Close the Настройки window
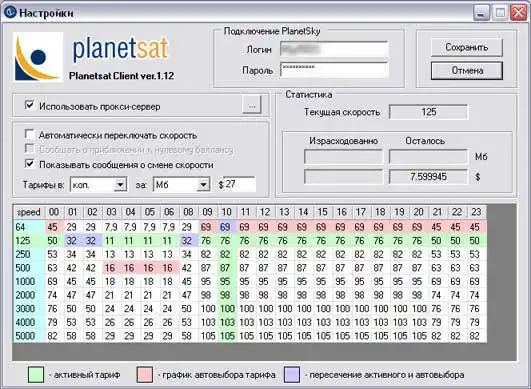531x389 pixels. click(518, 13)
